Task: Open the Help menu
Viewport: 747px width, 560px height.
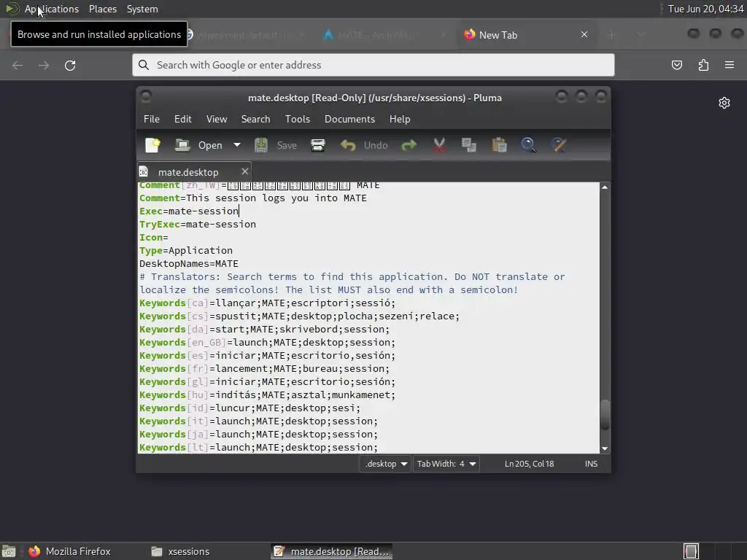Action: point(400,119)
